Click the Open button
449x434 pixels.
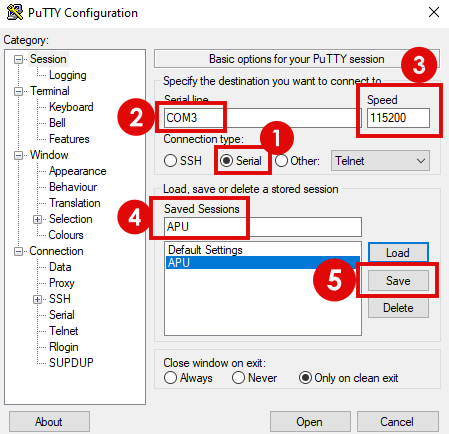click(310, 422)
